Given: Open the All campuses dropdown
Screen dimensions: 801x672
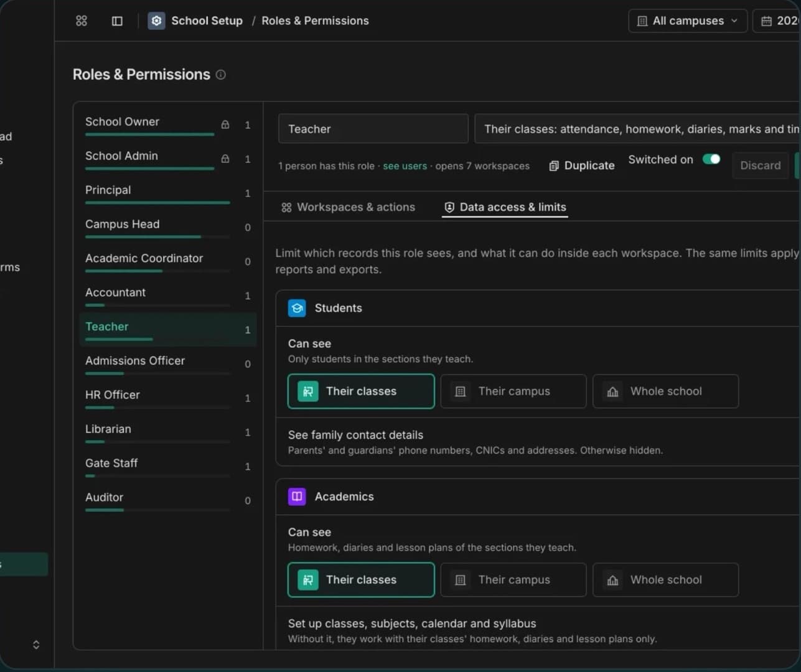Looking at the screenshot, I should pyautogui.click(x=688, y=21).
